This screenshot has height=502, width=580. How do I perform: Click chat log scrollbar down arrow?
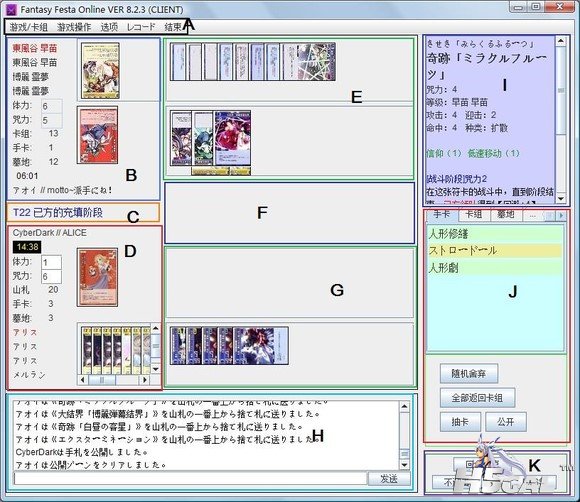(x=404, y=465)
